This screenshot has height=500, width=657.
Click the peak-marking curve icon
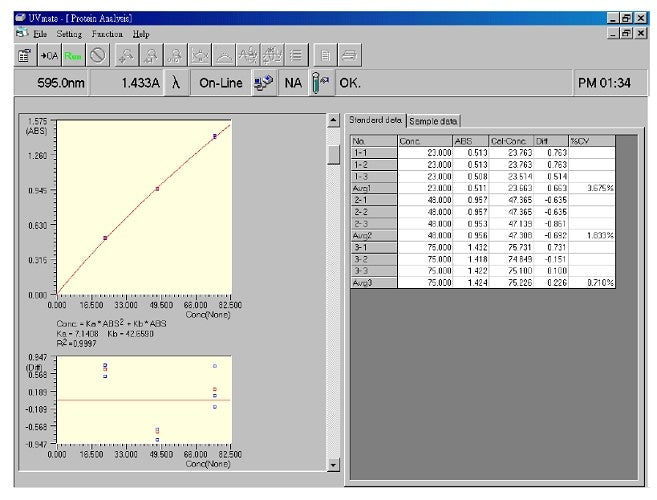pos(200,55)
